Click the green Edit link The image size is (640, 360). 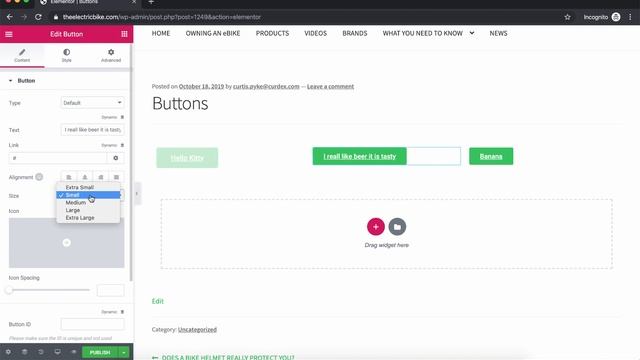158,301
